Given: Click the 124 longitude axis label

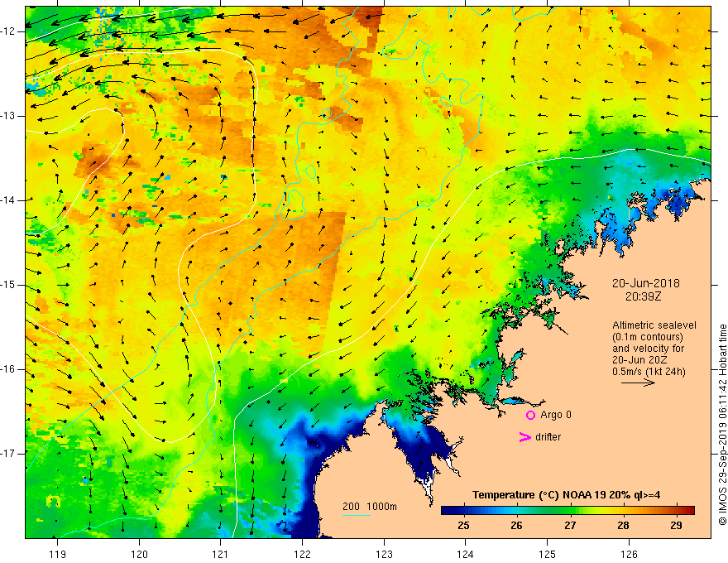Looking at the screenshot, I should point(466,554).
